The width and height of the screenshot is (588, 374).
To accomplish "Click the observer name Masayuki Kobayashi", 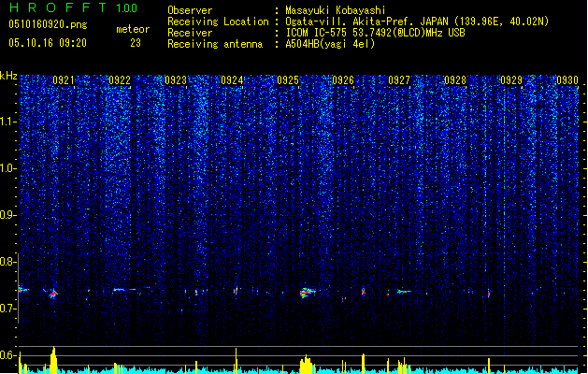I will point(336,10).
